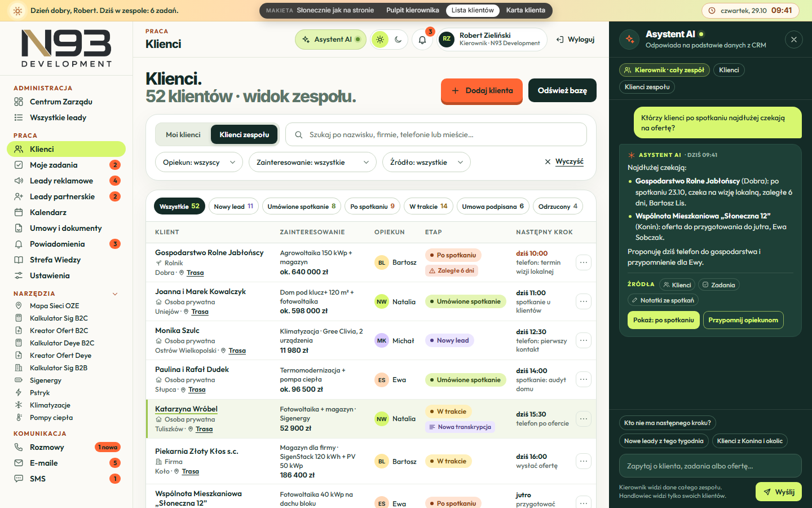The image size is (812, 508).
Task: Open Centrum Zarządu in sidebar
Action: [67, 102]
